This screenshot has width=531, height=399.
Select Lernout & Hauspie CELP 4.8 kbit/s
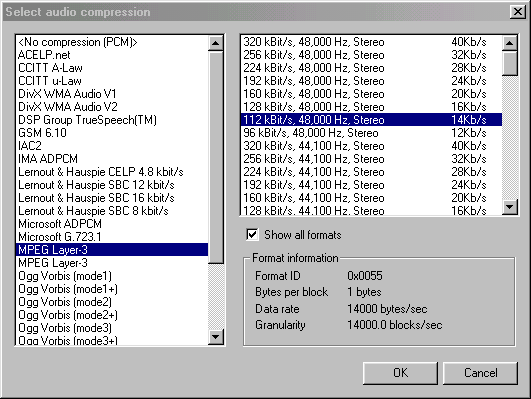[x=112, y=172]
